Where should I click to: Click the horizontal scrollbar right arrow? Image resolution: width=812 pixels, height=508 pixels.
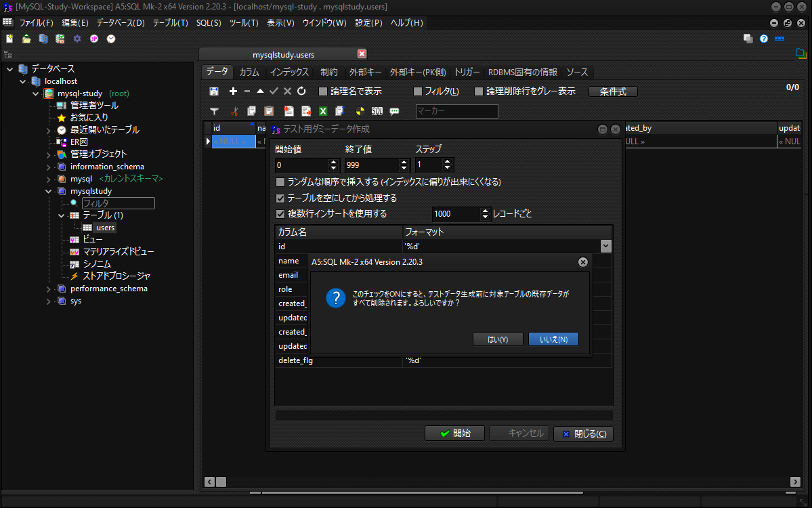click(x=796, y=482)
